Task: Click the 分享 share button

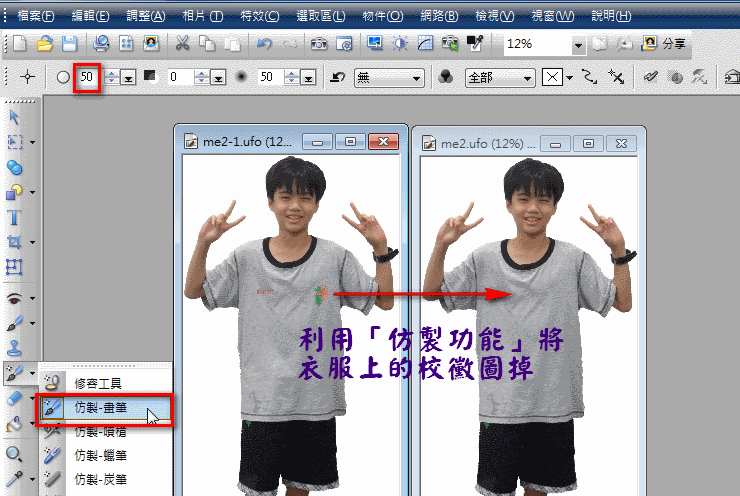Action: (x=663, y=44)
